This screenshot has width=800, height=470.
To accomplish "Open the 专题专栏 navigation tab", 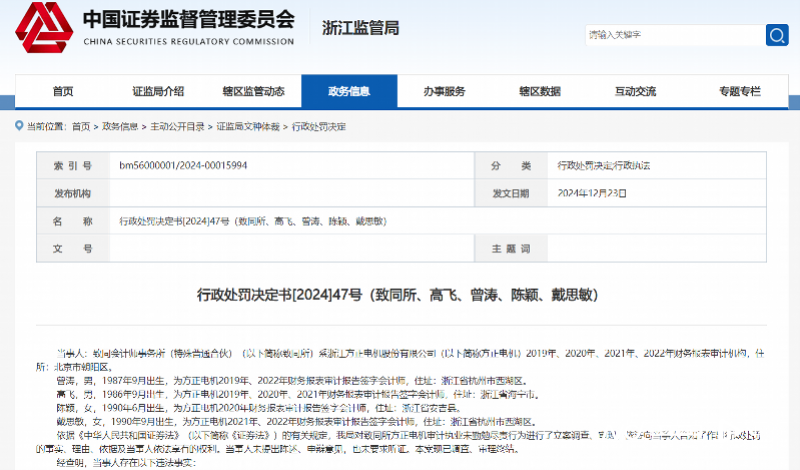I will point(739,91).
